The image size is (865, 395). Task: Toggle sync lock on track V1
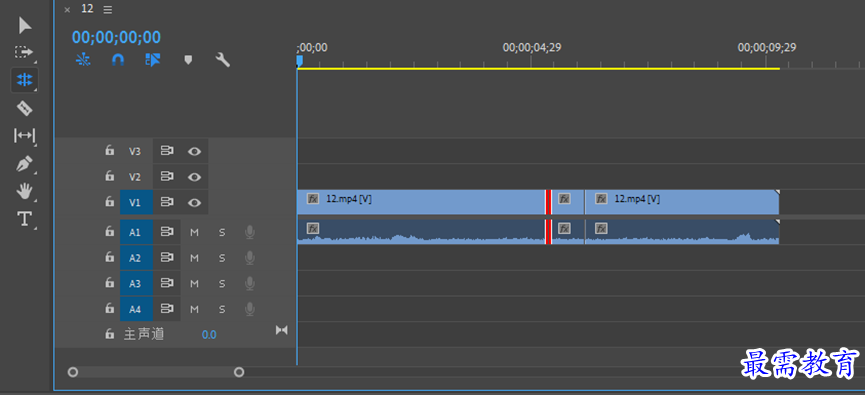point(167,202)
